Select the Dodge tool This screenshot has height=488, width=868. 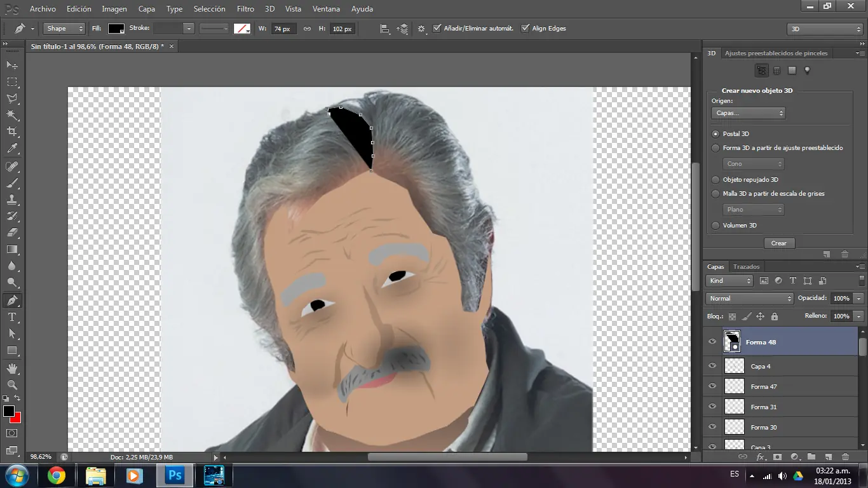click(x=12, y=283)
